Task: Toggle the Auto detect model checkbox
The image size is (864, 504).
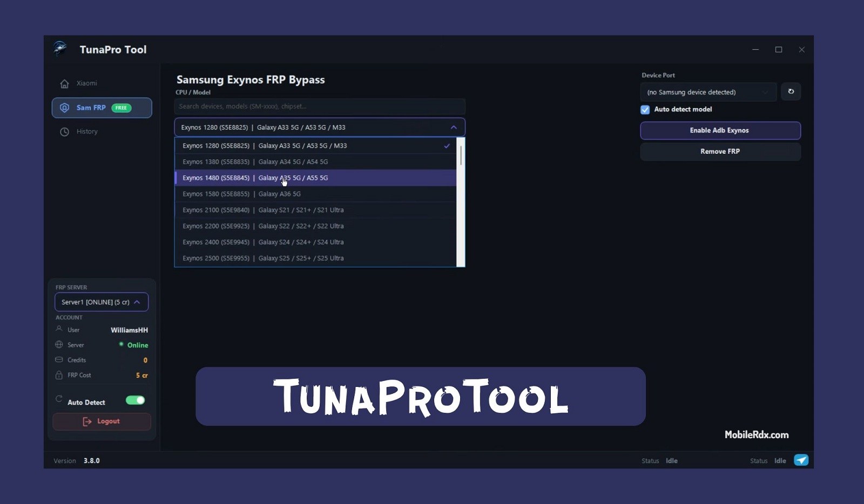Action: point(645,110)
